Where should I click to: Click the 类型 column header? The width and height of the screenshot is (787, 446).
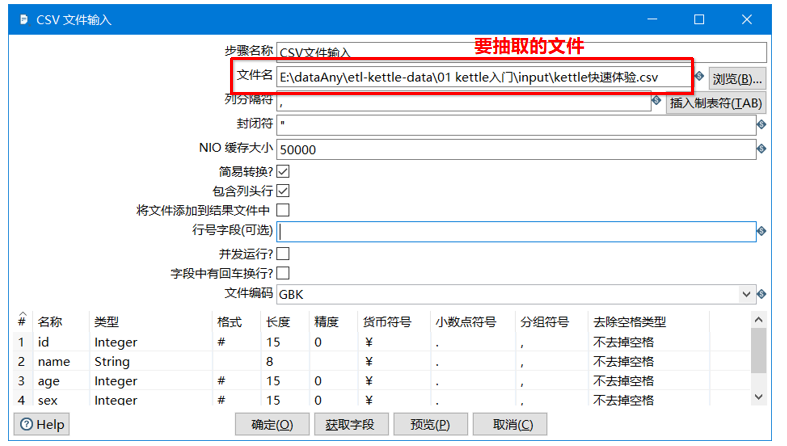click(x=106, y=322)
